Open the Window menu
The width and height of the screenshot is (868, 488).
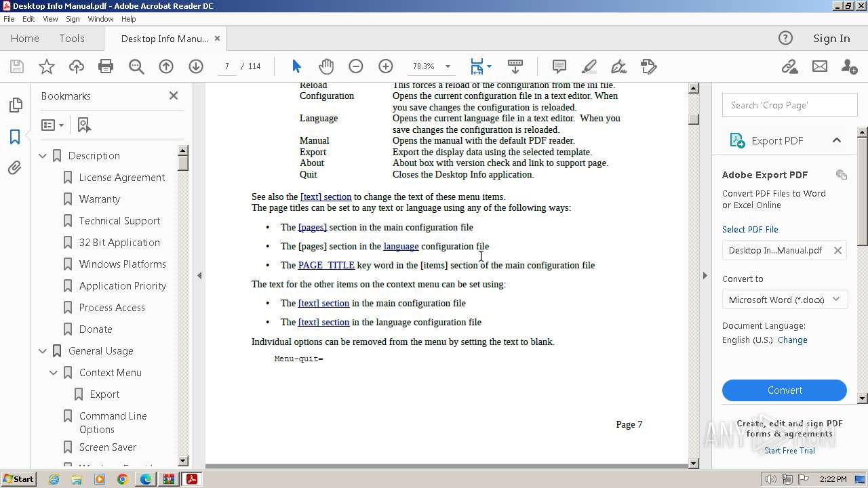tap(100, 19)
